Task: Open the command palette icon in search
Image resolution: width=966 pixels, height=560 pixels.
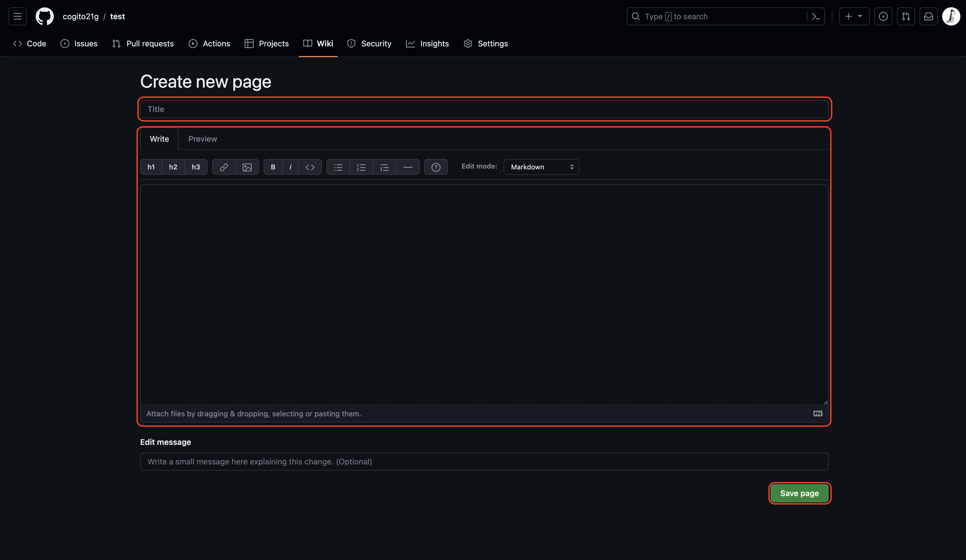Action: pos(816,16)
